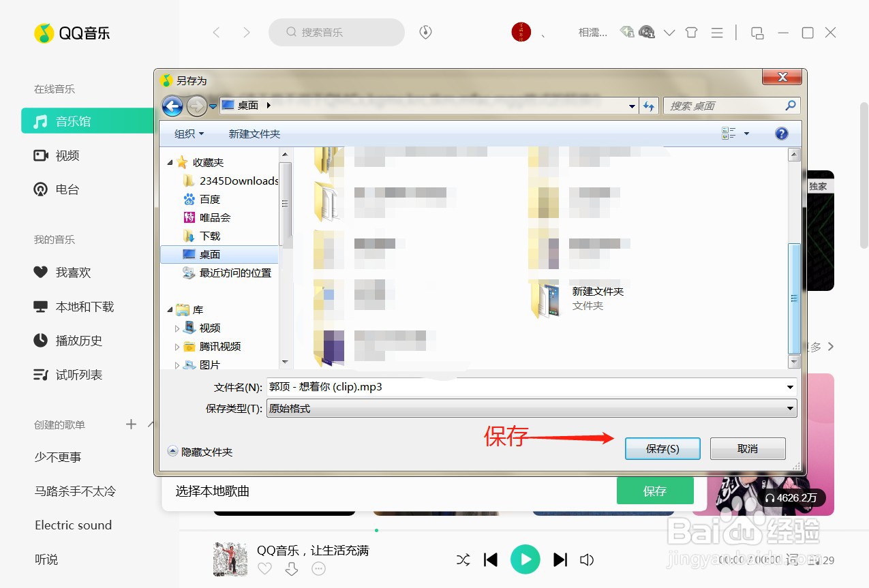869x588 pixels.
Task: Go back with QQ Music's back arrow
Action: tap(217, 32)
